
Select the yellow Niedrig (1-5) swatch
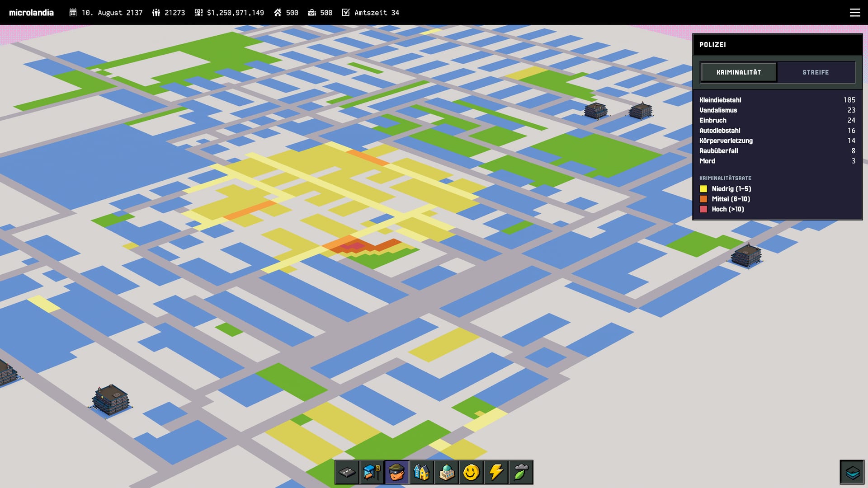coord(703,189)
